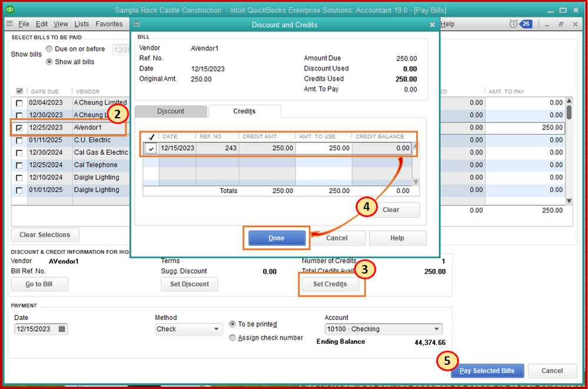
Task: Click the checkmark column header in Credits table
Action: pos(151,137)
